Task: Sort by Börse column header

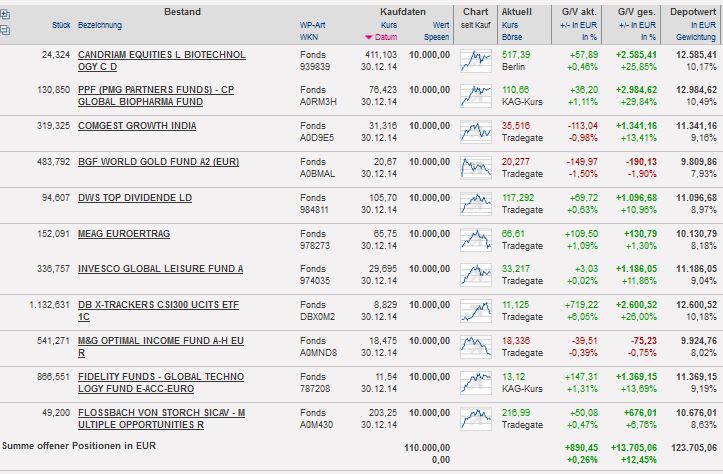Action: coord(511,36)
